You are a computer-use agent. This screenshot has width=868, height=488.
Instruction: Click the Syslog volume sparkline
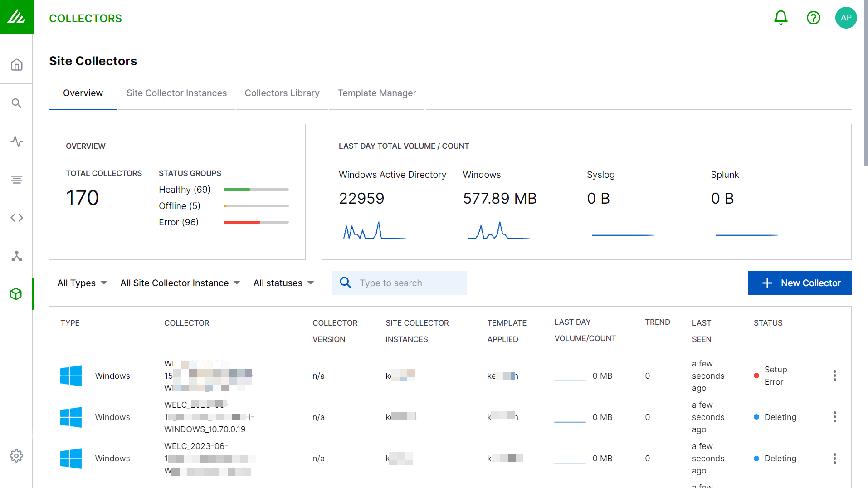click(x=623, y=235)
